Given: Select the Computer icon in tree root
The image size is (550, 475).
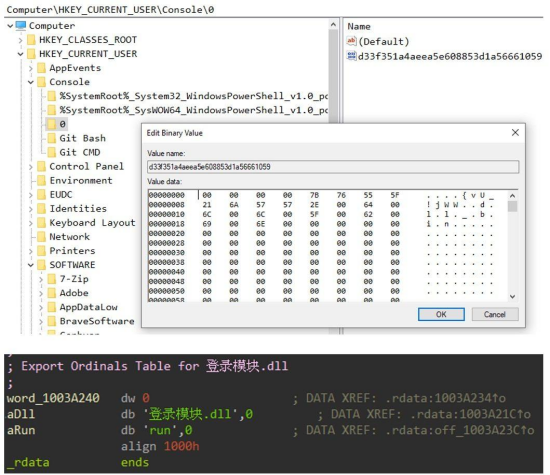Looking at the screenshot, I should (21, 26).
